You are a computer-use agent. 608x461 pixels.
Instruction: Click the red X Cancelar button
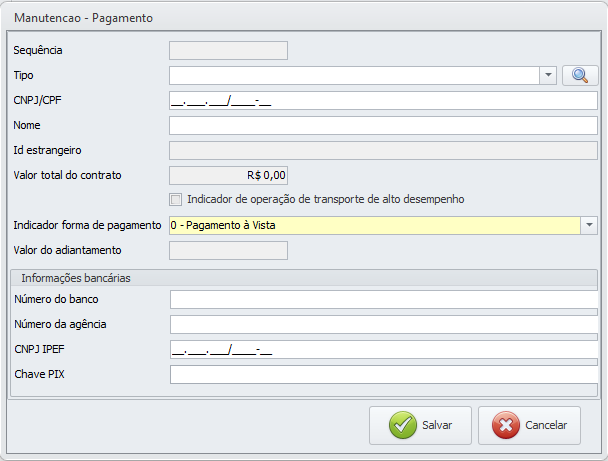pos(529,425)
